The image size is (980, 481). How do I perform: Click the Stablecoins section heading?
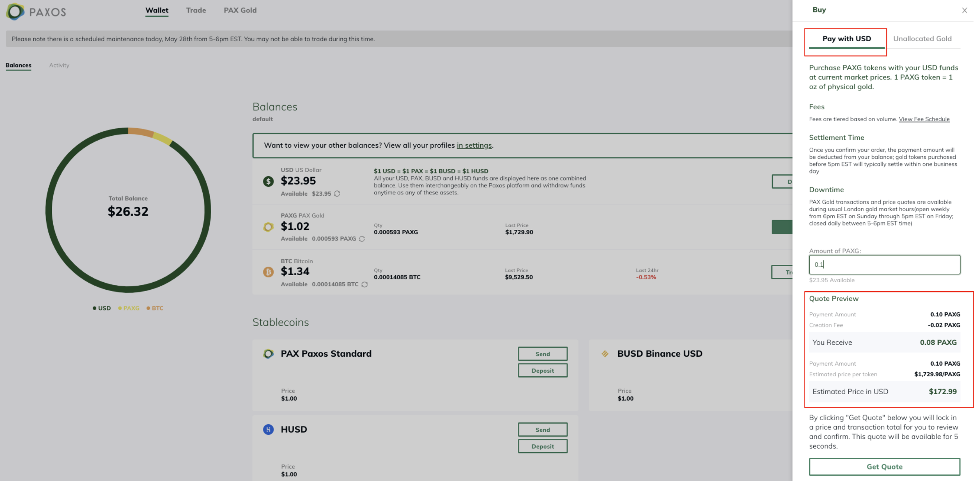point(281,323)
